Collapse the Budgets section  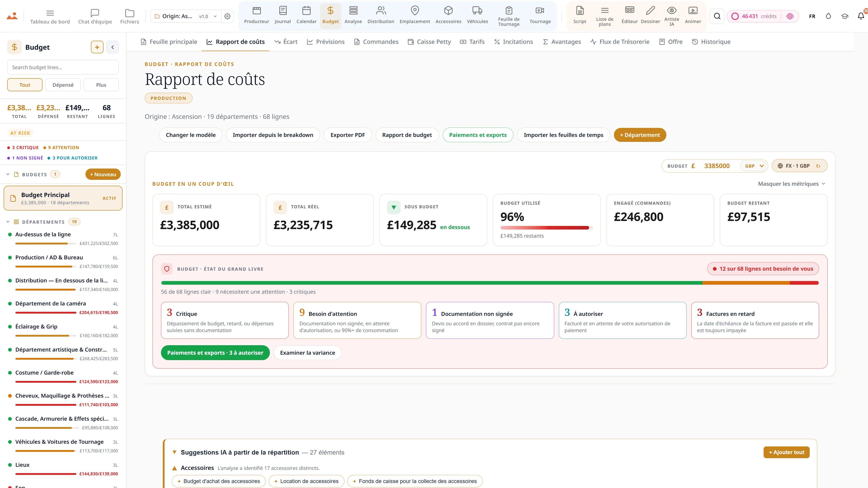(x=8, y=174)
